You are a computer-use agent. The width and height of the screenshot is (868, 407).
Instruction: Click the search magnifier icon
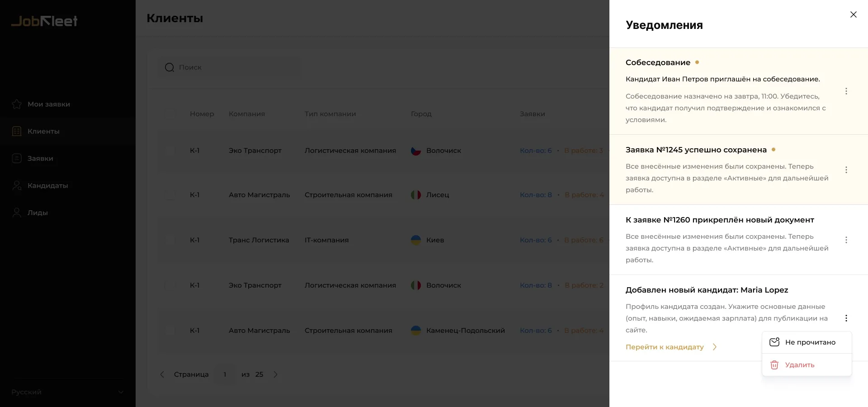[x=170, y=67]
